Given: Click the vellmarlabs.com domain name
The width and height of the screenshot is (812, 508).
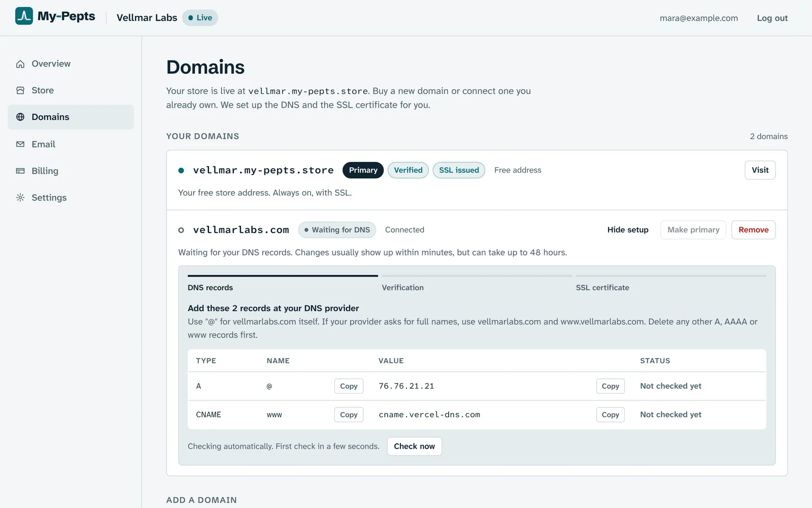Looking at the screenshot, I should [241, 230].
